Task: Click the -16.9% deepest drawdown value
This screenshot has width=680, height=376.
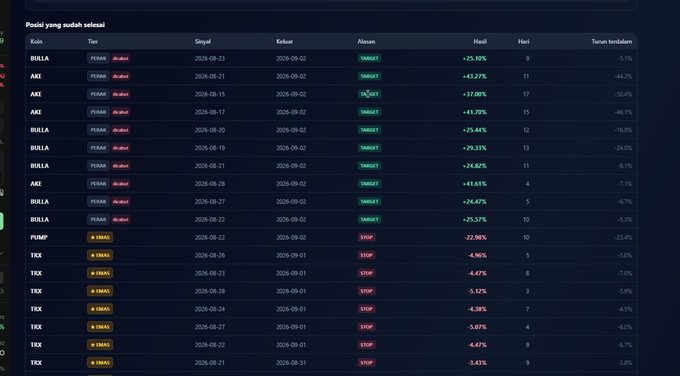Action: [623, 130]
